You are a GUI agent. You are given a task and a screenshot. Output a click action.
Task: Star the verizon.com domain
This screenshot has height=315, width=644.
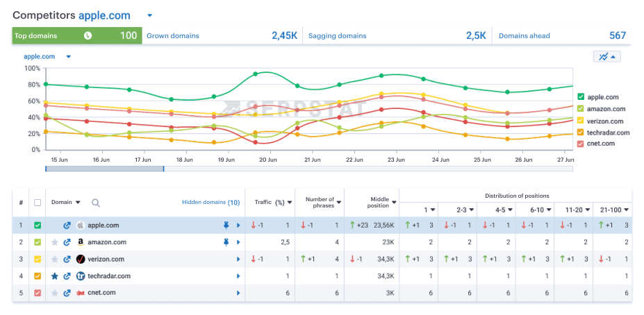tap(55, 259)
